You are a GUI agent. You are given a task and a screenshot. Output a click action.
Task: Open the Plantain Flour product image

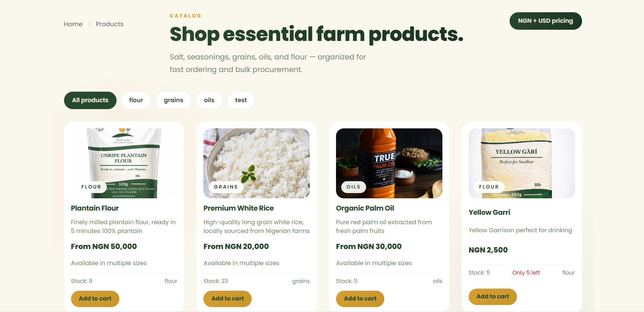pyautogui.click(x=124, y=163)
